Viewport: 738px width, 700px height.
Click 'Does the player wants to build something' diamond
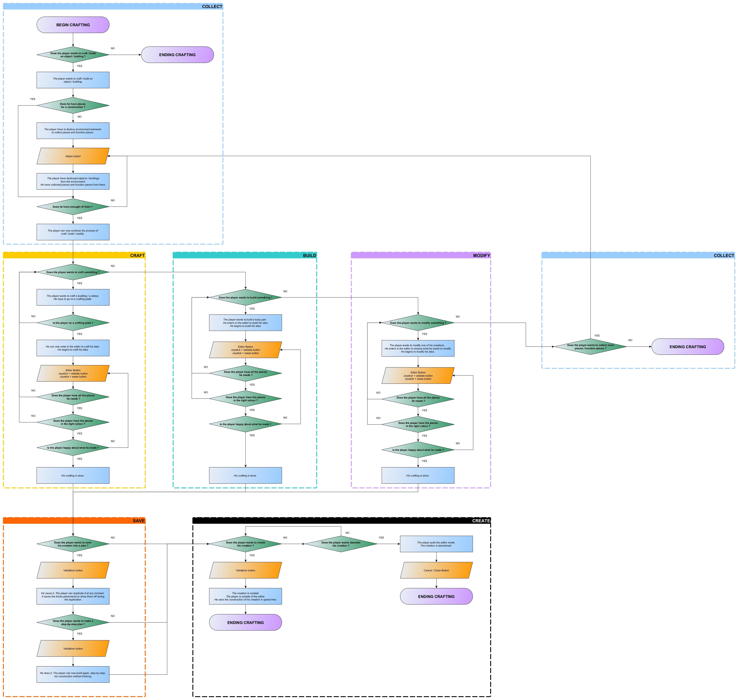(245, 298)
